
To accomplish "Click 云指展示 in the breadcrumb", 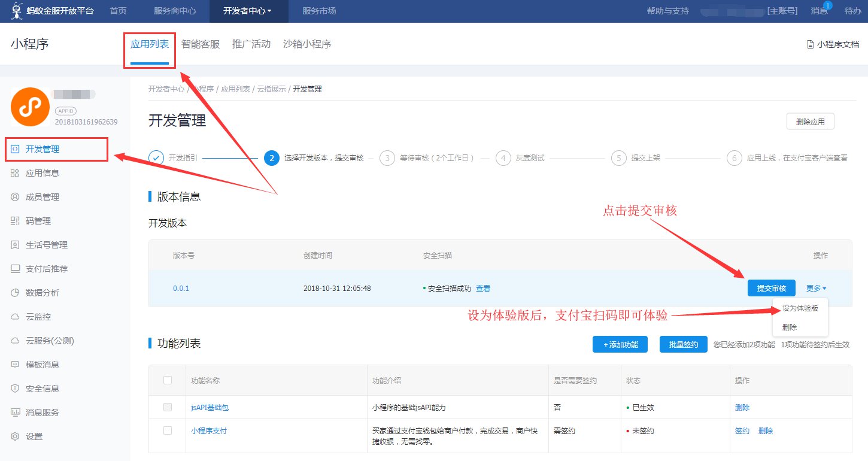I will (271, 89).
